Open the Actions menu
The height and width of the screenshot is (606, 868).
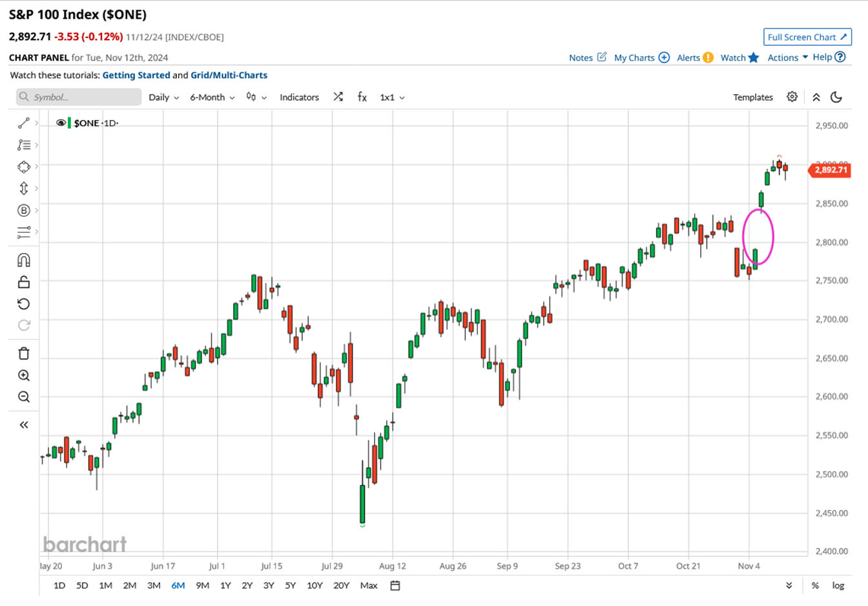coord(787,57)
